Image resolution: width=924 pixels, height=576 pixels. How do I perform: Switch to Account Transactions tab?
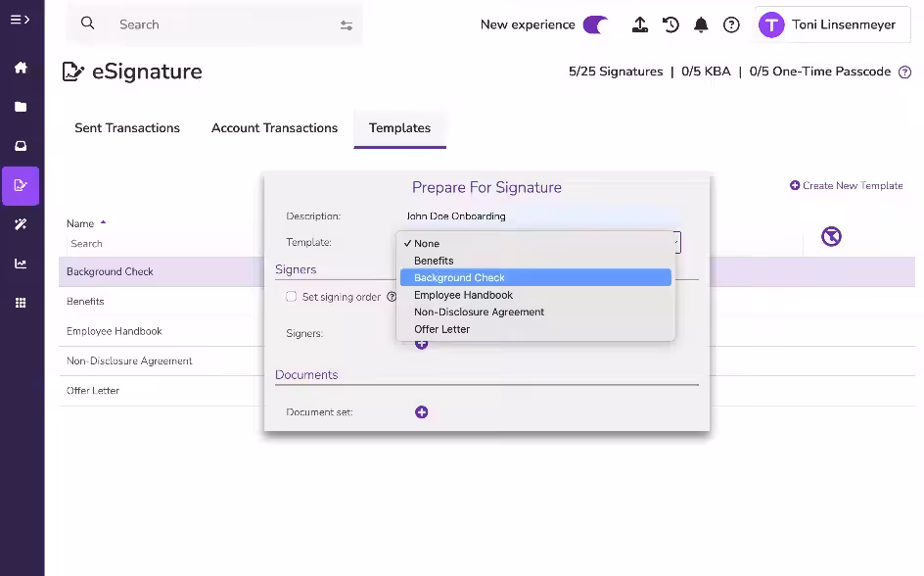click(x=275, y=128)
